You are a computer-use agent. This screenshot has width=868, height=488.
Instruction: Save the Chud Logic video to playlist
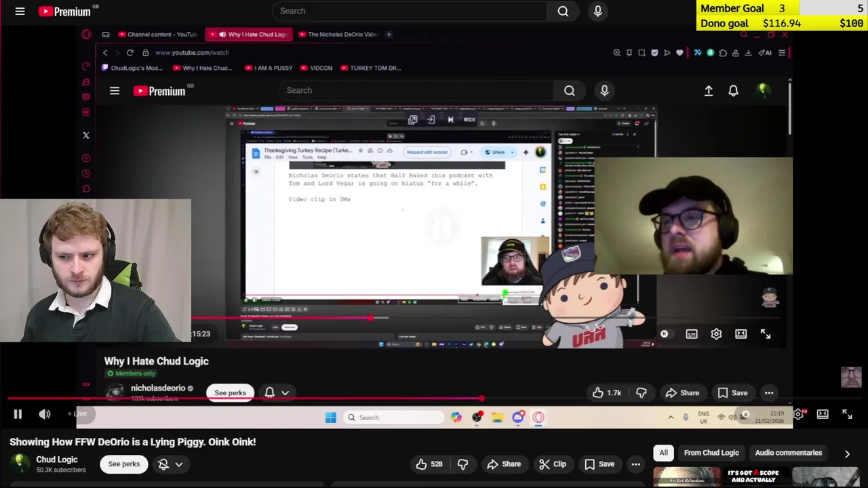click(599, 464)
